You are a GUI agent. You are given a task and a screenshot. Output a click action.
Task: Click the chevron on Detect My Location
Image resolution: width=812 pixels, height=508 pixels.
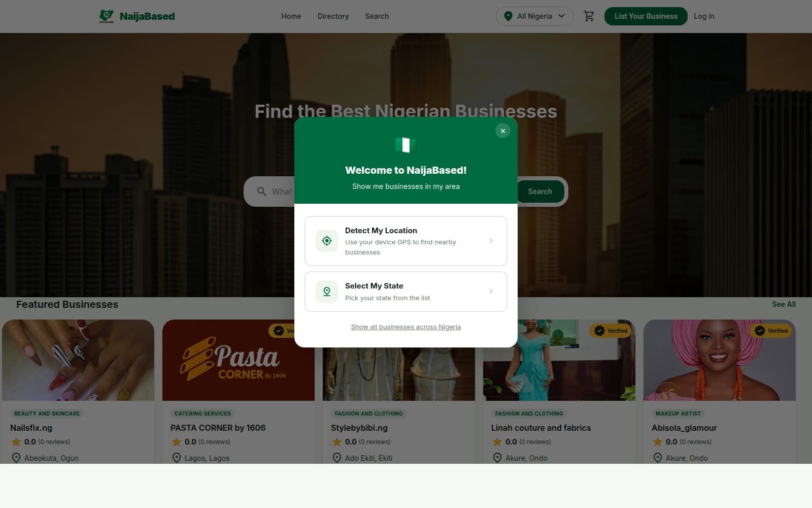click(491, 241)
